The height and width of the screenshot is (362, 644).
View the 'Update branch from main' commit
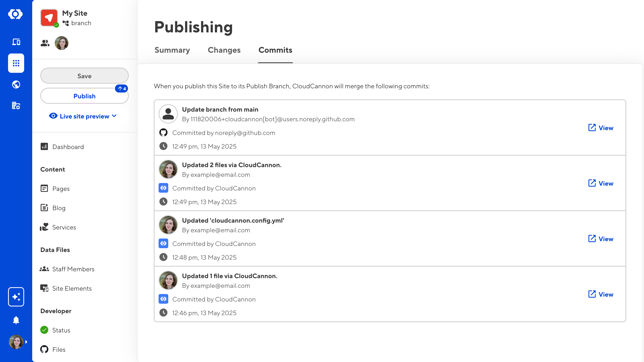pos(601,128)
